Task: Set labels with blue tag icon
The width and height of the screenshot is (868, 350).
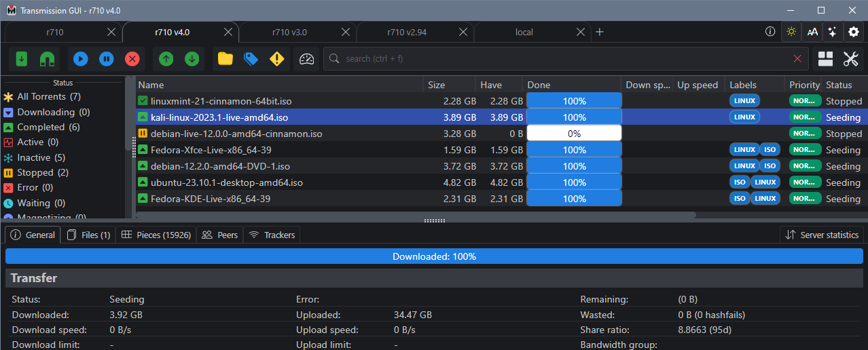Action: 251,59
